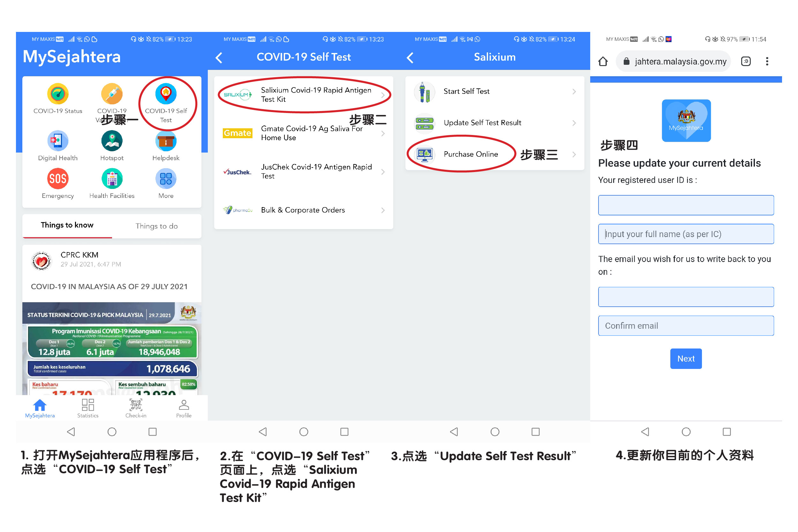Switch to Things to do tab

coord(156,224)
